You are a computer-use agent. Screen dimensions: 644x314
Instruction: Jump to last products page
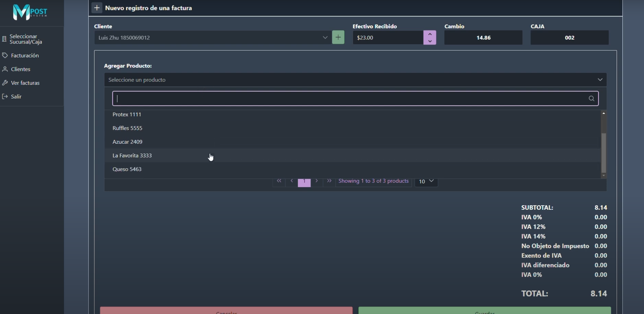(x=329, y=181)
